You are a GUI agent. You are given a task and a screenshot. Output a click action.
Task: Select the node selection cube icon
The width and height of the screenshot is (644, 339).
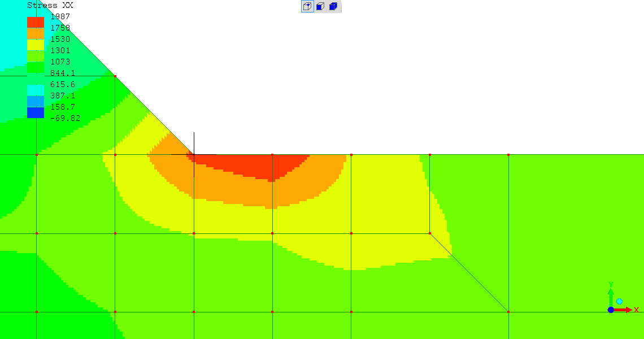point(307,7)
